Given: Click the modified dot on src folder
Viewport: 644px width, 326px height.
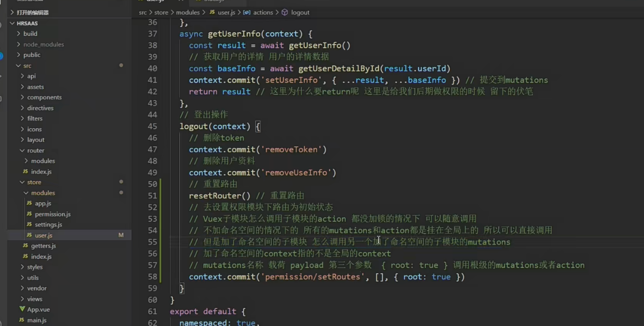Looking at the screenshot, I should coord(121,65).
